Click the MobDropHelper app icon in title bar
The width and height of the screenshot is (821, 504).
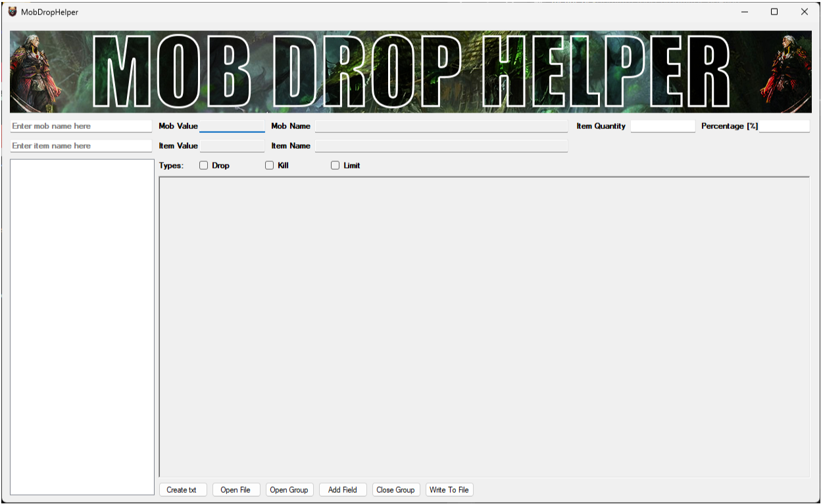click(x=12, y=12)
